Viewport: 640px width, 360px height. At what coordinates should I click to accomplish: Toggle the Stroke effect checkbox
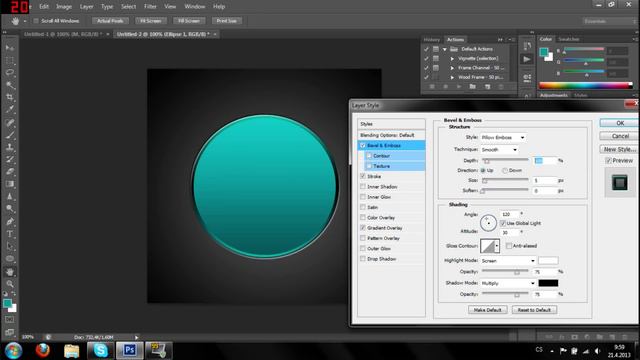click(x=362, y=176)
